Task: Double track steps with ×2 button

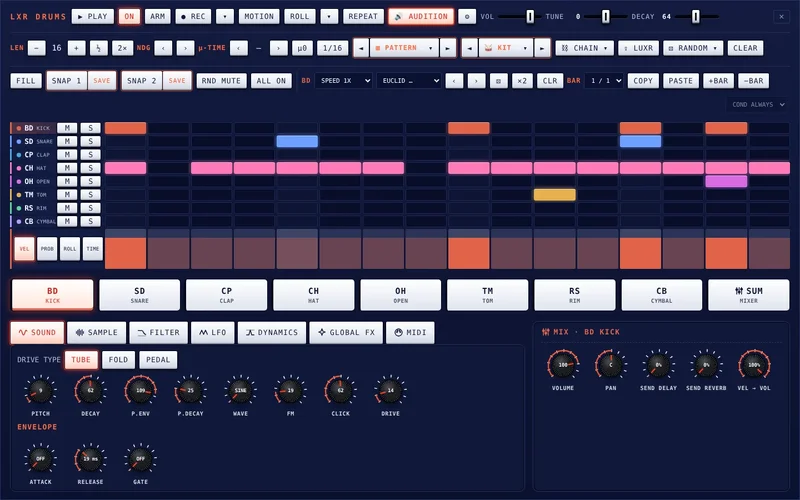Action: click(x=522, y=81)
